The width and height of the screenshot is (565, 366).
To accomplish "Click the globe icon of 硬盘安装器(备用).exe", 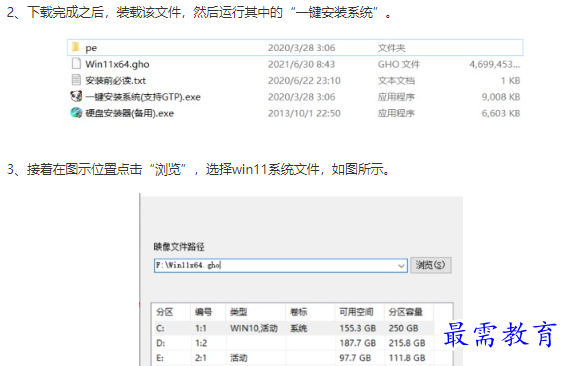I will point(76,113).
